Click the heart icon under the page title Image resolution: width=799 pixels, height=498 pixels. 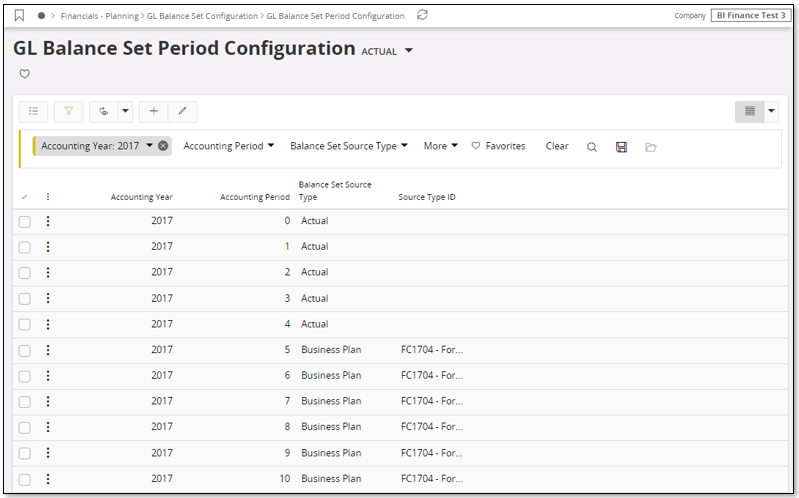point(25,74)
